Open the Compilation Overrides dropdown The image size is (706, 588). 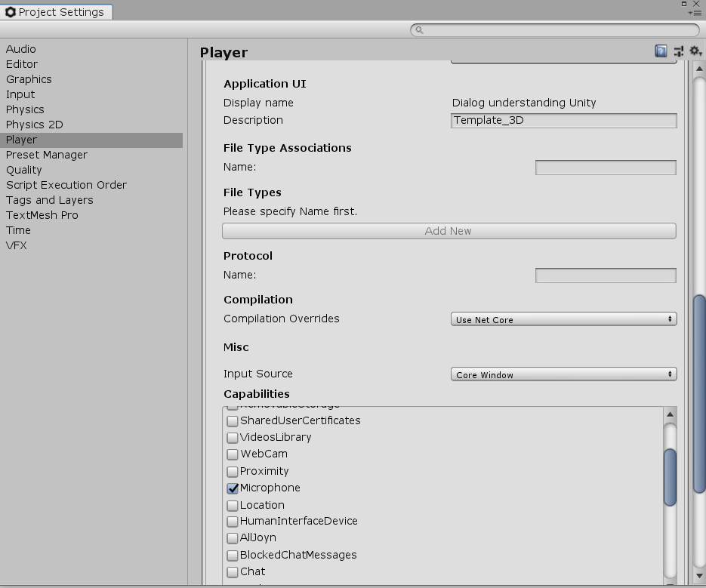563,319
